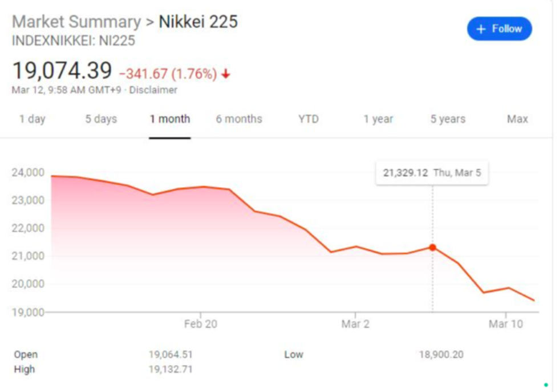Select the 5 years range

coord(448,119)
